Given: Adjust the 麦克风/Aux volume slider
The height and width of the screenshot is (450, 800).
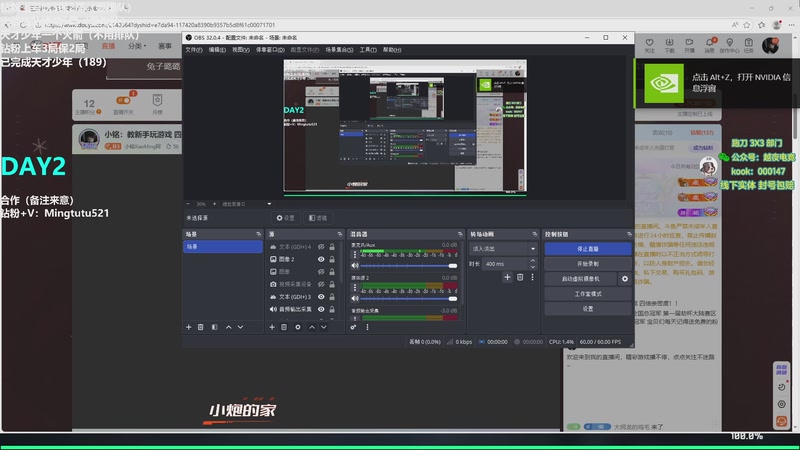Looking at the screenshot, I should coord(408,266).
